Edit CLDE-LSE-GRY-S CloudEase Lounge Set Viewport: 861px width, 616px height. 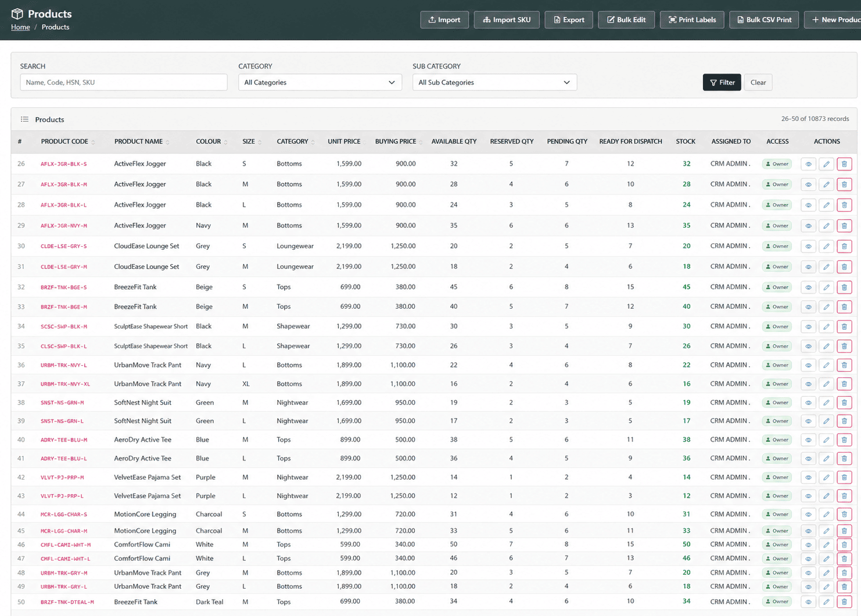(x=826, y=246)
